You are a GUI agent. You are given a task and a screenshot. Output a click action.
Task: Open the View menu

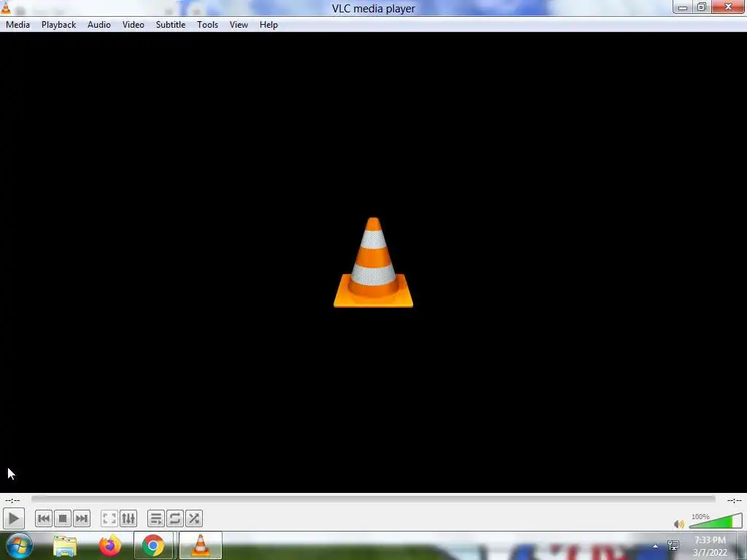(239, 25)
